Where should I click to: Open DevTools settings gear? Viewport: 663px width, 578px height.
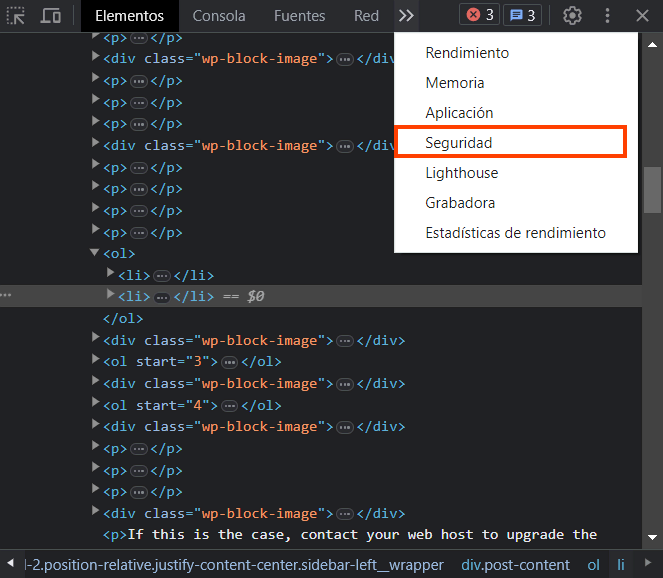tap(572, 16)
